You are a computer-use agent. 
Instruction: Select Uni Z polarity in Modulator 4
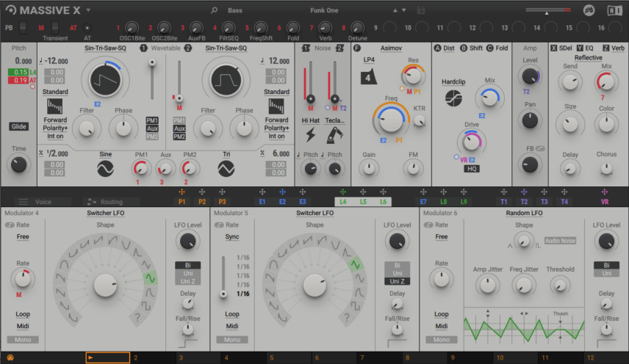187,281
